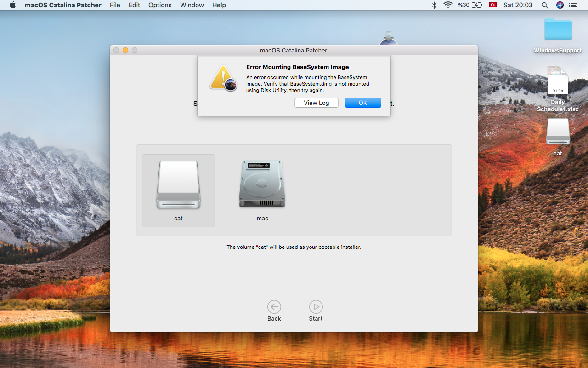Open the Help menu
Screen dimensions: 588x368
click(x=219, y=5)
